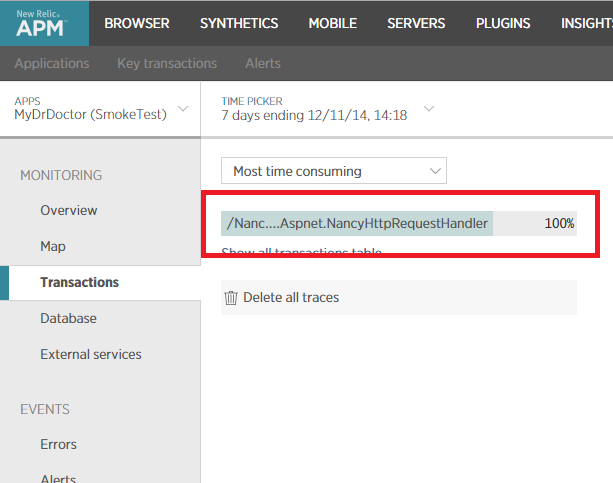Select the NancyHttpRequestHandler transaction bar

[x=399, y=223]
